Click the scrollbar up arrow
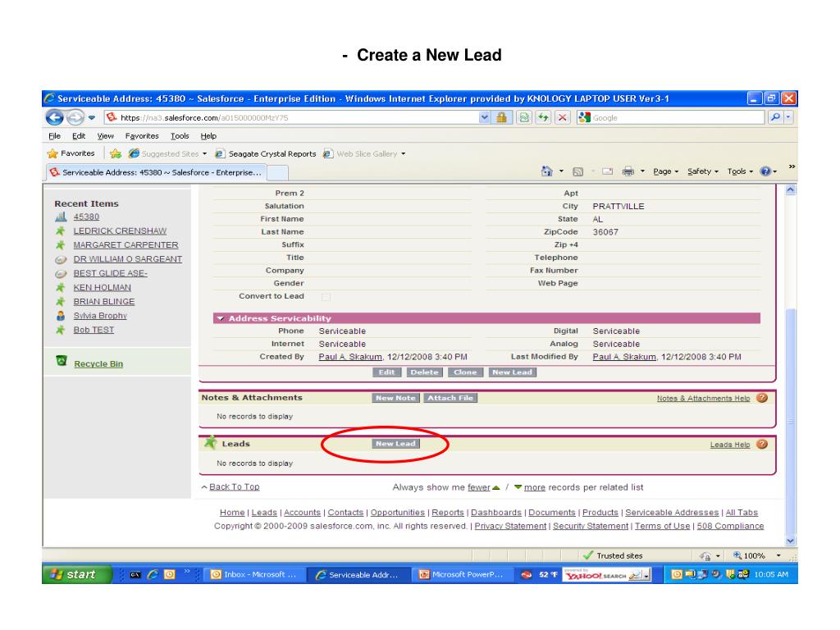The height and width of the screenshot is (630, 840). coord(790,189)
